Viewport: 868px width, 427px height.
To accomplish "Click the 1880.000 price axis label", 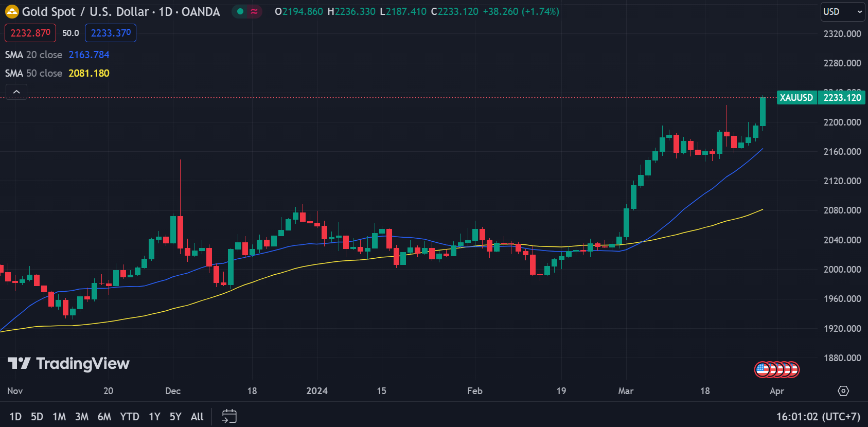I will pyautogui.click(x=842, y=358).
